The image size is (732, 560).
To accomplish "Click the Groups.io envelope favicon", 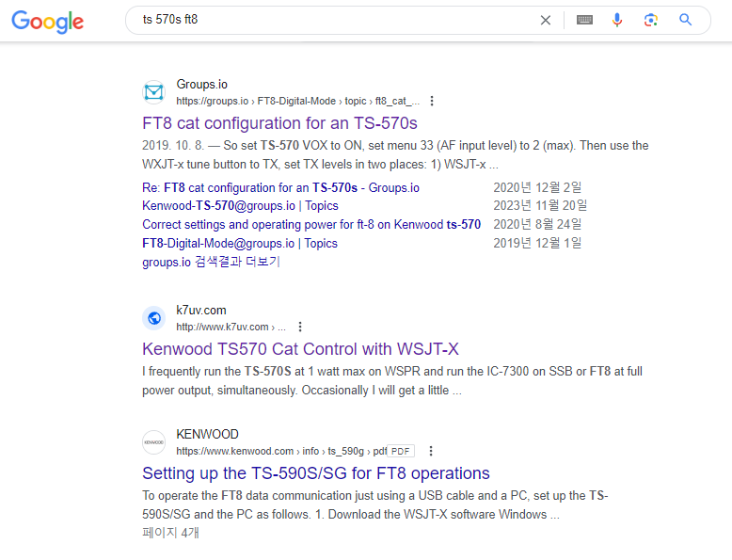I will 153,92.
